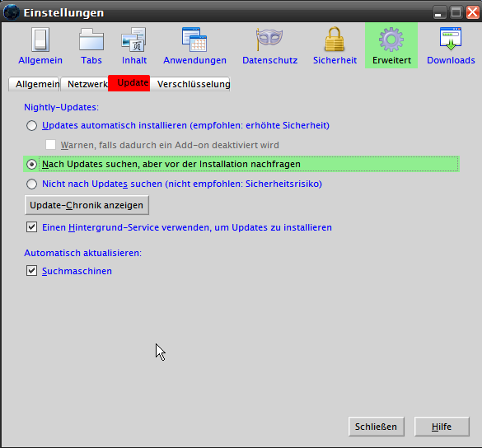Image resolution: width=482 pixels, height=448 pixels.
Task: Open the Downloads arrow icon
Action: click(451, 39)
